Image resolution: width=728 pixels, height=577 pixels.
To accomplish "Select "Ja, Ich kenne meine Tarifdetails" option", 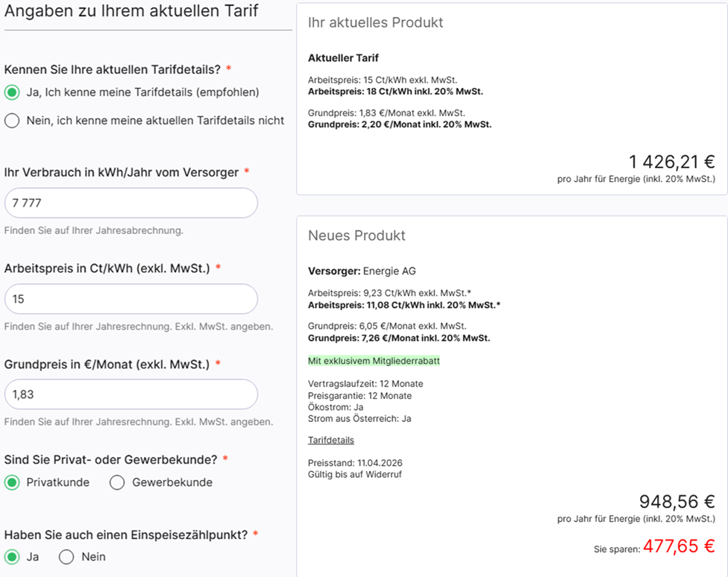I will [12, 92].
